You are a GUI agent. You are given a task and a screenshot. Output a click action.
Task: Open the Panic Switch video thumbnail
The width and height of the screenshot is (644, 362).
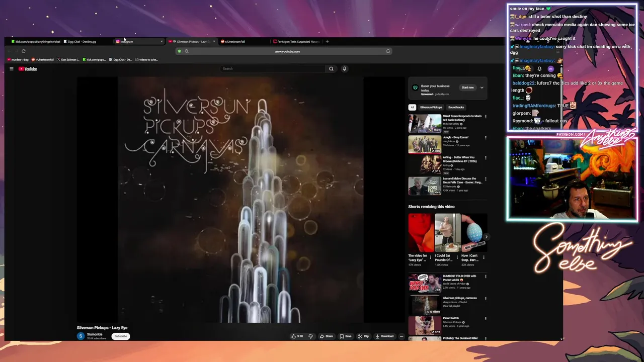pyautogui.click(x=425, y=325)
